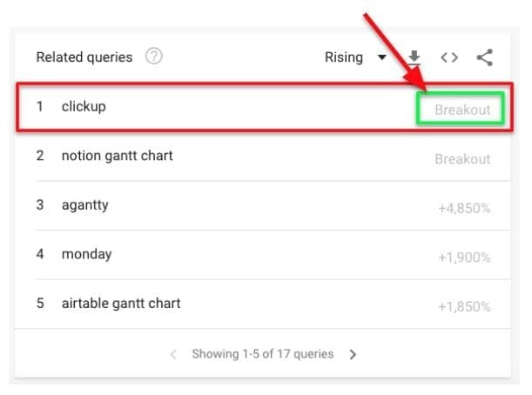Click the +1,900% value for monday

tap(462, 258)
